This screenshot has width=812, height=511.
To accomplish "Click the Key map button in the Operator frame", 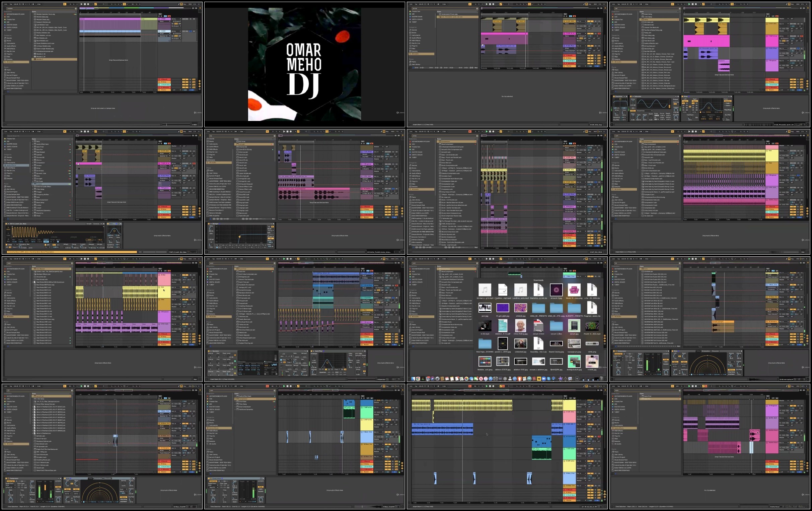I will pyautogui.click(x=387, y=259).
